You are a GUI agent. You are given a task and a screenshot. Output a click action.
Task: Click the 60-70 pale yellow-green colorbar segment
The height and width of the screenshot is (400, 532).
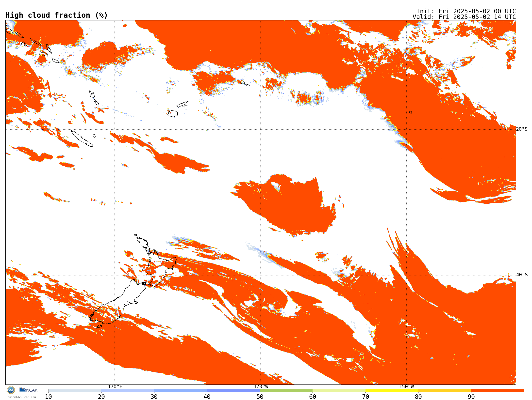pyautogui.click(x=339, y=391)
